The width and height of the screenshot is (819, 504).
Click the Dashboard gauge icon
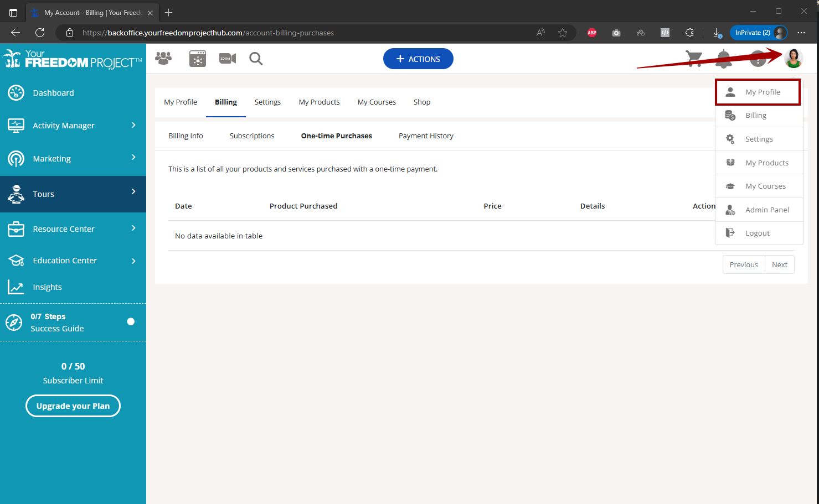coord(16,93)
